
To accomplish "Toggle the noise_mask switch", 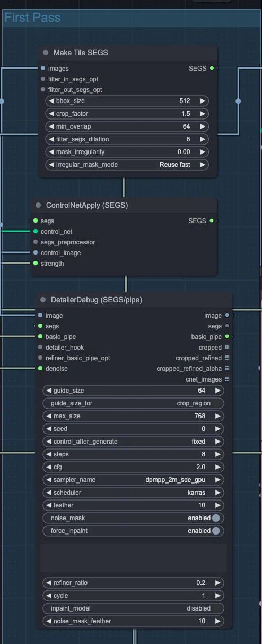I will click(216, 518).
